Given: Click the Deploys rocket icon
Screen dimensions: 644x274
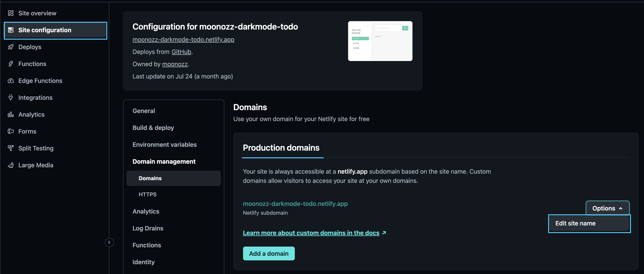Looking at the screenshot, I should pyautogui.click(x=11, y=47).
